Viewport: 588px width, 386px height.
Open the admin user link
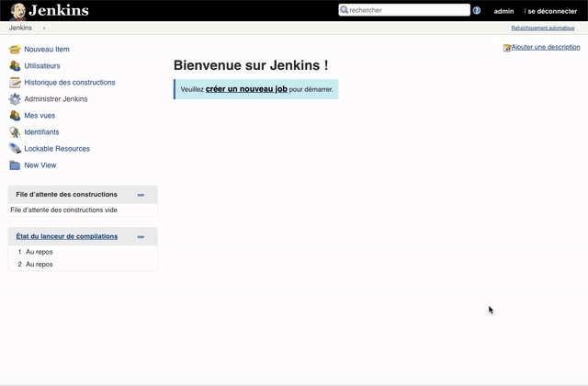tap(503, 11)
